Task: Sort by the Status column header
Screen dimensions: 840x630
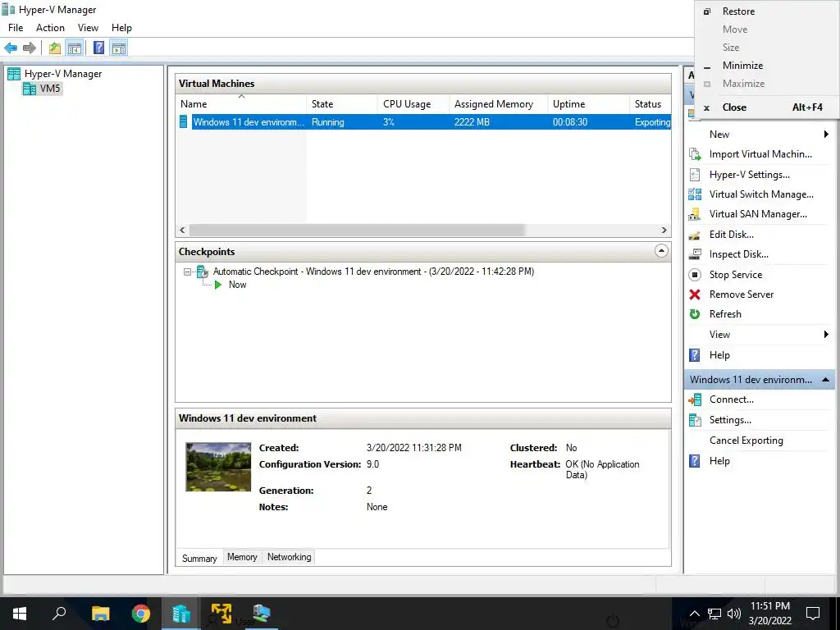Action: pos(651,104)
